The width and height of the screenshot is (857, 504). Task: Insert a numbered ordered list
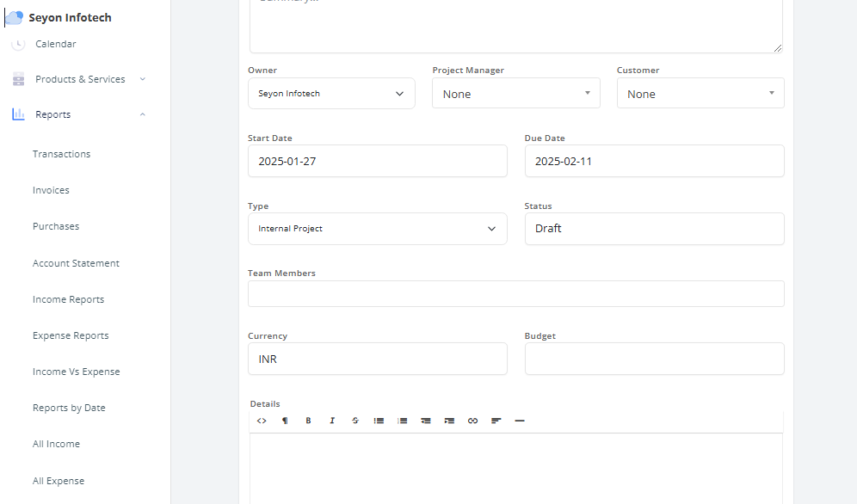pyautogui.click(x=402, y=421)
